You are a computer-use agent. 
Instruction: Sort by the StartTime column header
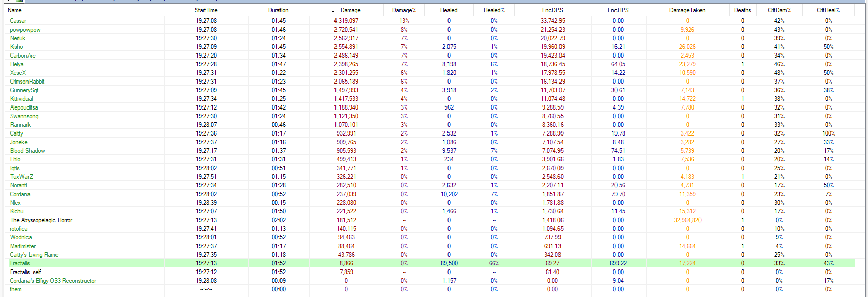coord(206,10)
